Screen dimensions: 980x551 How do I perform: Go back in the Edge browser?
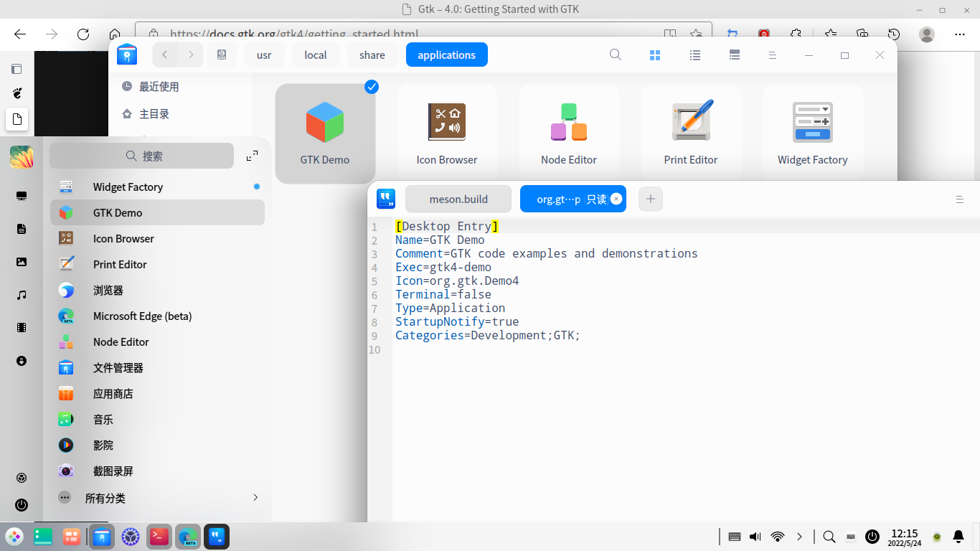pyautogui.click(x=20, y=34)
